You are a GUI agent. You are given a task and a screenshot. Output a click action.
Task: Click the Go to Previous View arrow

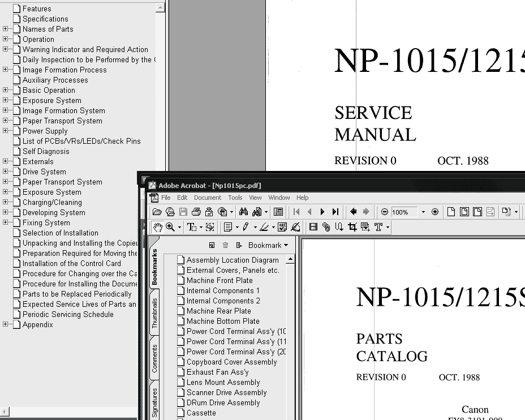[353, 212]
